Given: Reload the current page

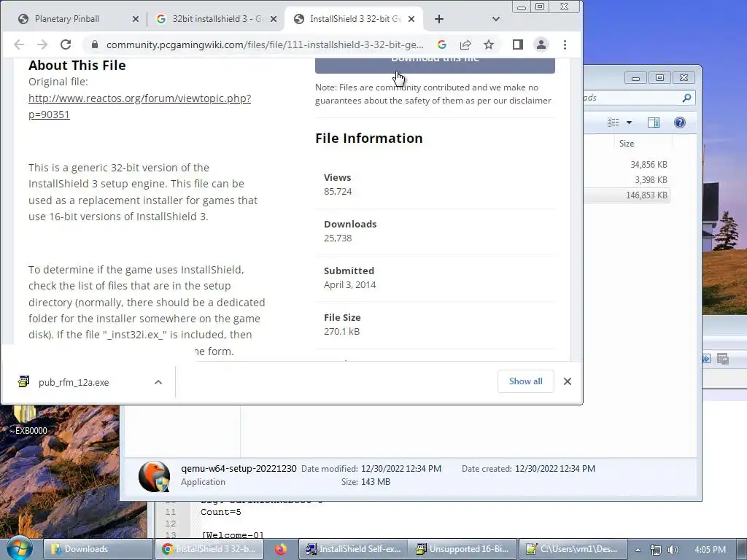Looking at the screenshot, I should pyautogui.click(x=66, y=44).
